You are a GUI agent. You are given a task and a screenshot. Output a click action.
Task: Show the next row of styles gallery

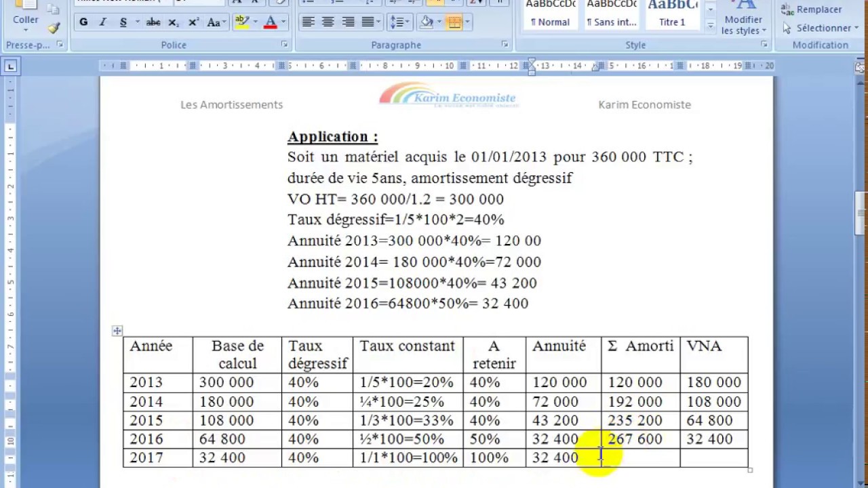coord(711,9)
